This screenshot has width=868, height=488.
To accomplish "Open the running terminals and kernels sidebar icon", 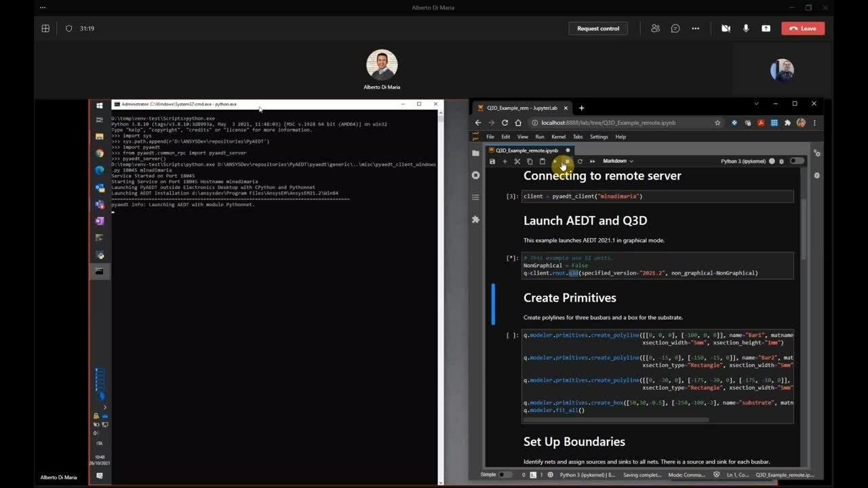I will pyautogui.click(x=475, y=175).
